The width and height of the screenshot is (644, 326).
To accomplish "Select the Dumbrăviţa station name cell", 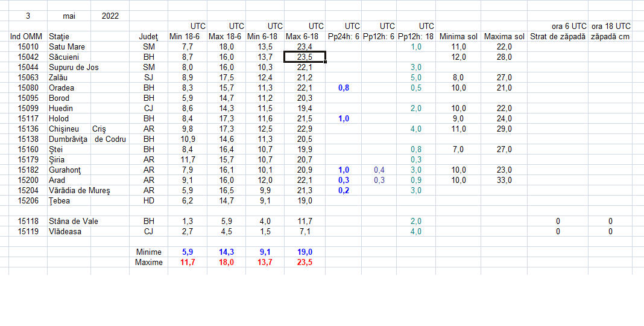I will pyautogui.click(x=69, y=139).
